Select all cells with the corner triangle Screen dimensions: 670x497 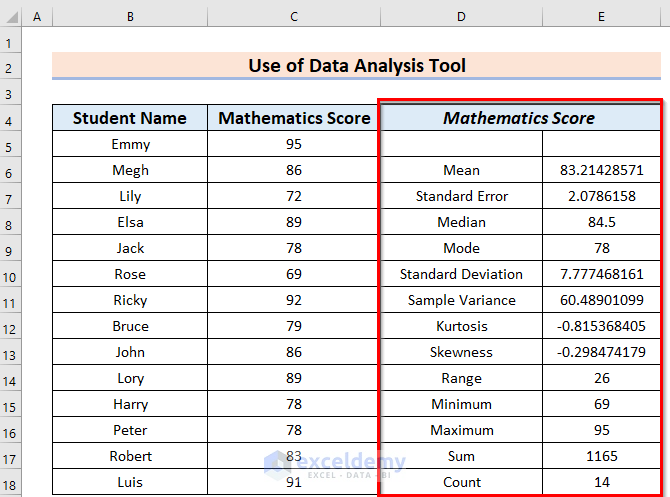tap(11, 17)
